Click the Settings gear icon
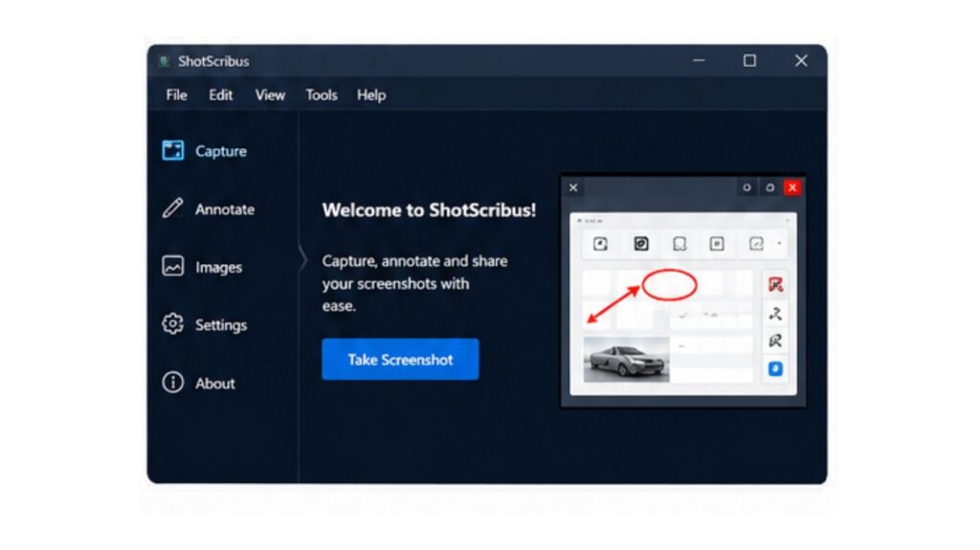Image resolution: width=980 pixels, height=550 pixels. pyautogui.click(x=172, y=323)
